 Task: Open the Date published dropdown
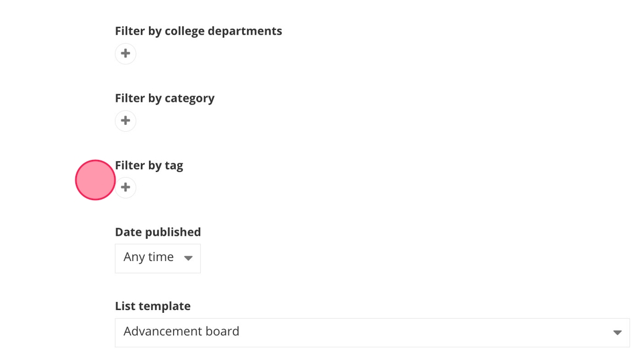pyautogui.click(x=158, y=258)
